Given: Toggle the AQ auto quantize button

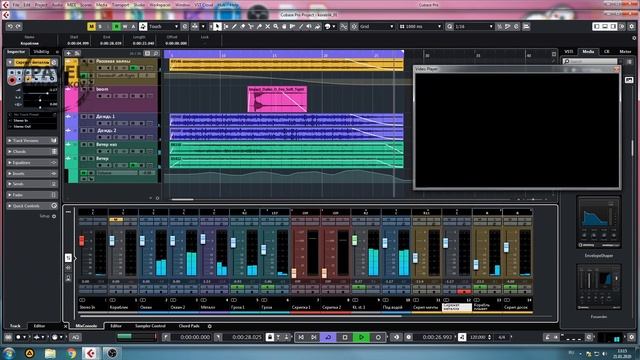Looking at the screenshot, I should pyautogui.click(x=76, y=337).
